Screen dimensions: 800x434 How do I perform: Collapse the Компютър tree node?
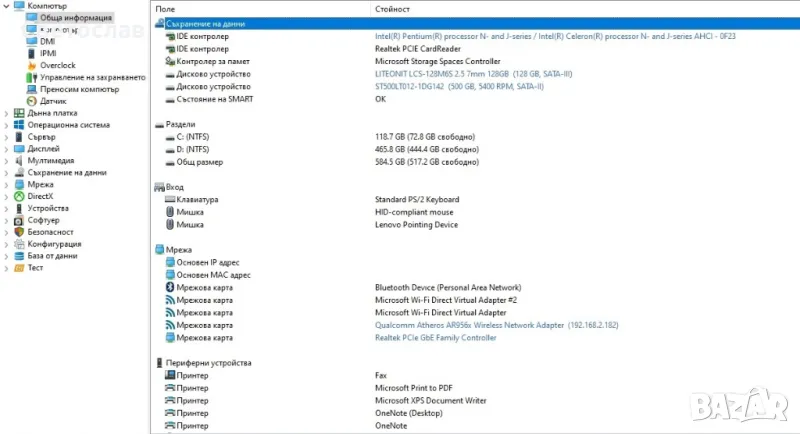7,6
